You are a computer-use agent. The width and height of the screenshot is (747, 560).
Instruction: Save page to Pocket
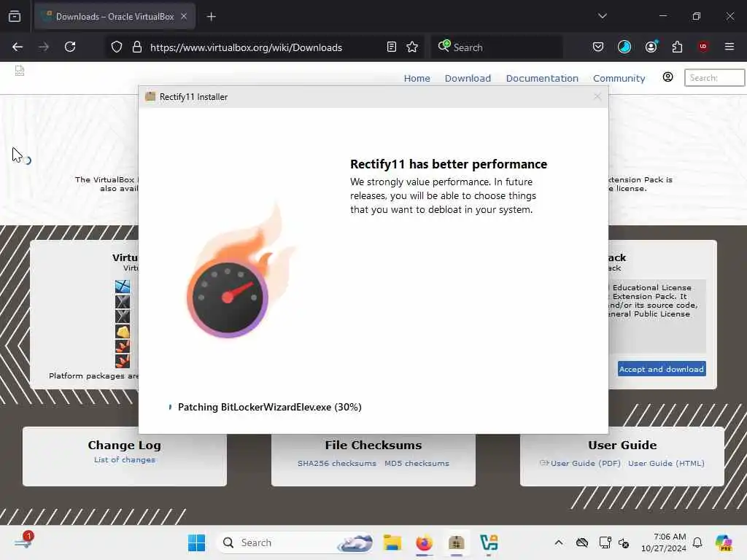[598, 47]
